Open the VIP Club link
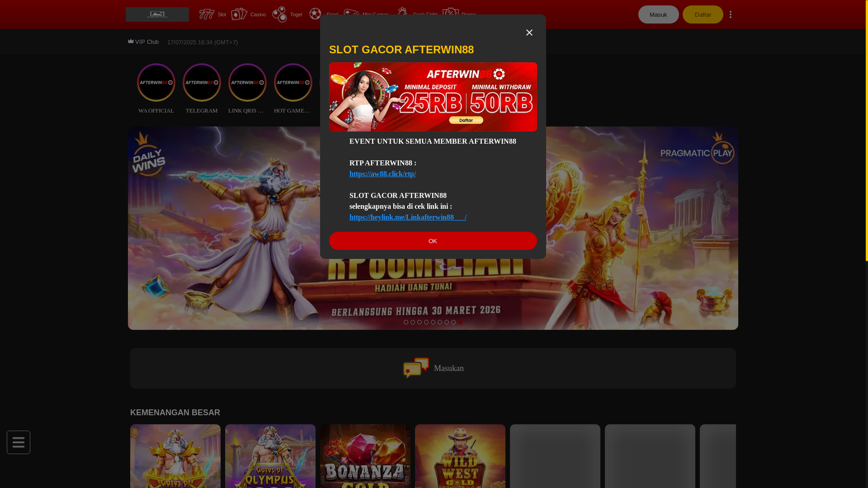 (143, 42)
